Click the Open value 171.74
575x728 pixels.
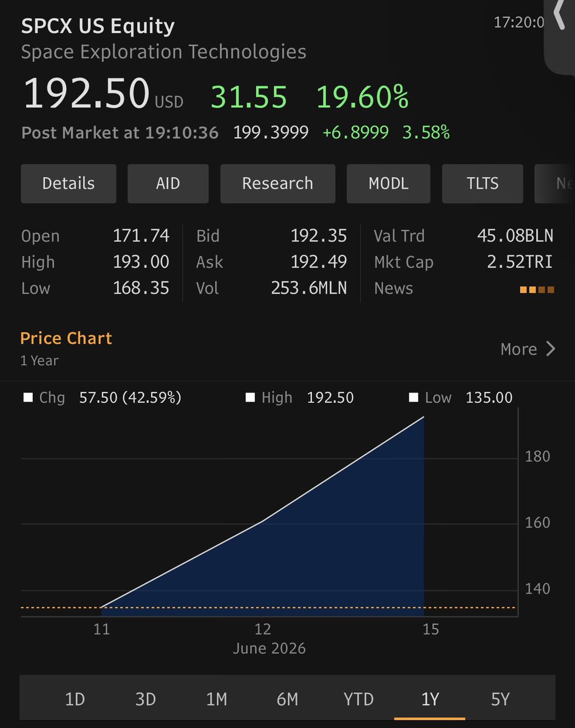point(141,236)
